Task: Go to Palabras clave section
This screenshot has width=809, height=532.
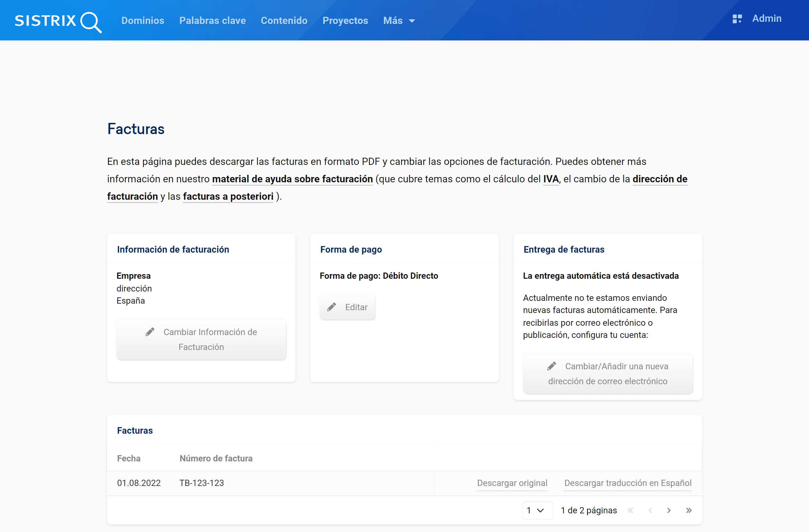Action: point(213,21)
